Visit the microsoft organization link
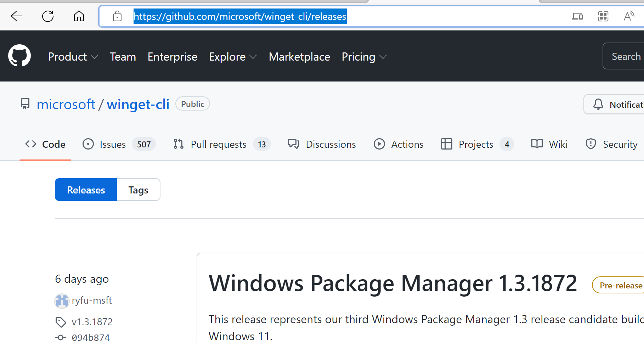The height and width of the screenshot is (343, 644). pos(66,104)
